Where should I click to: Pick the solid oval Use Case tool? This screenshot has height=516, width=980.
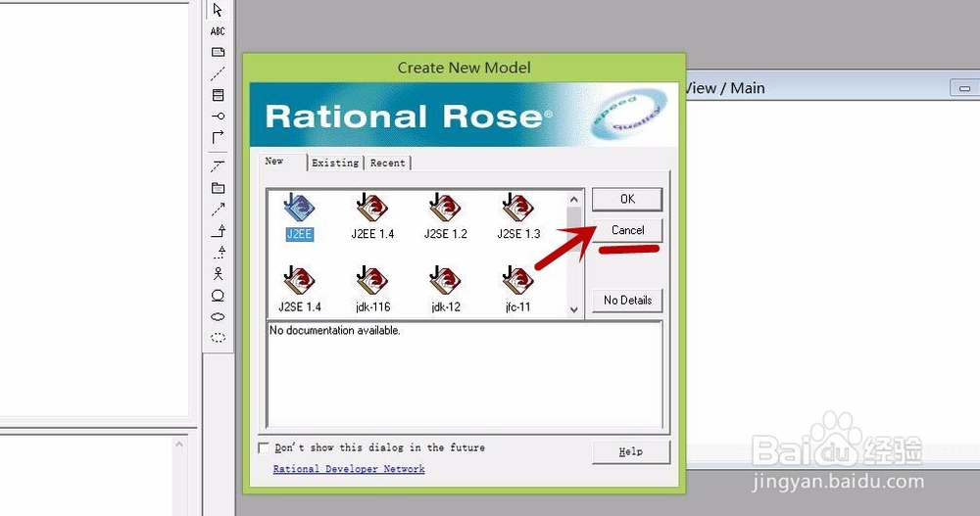click(x=218, y=316)
